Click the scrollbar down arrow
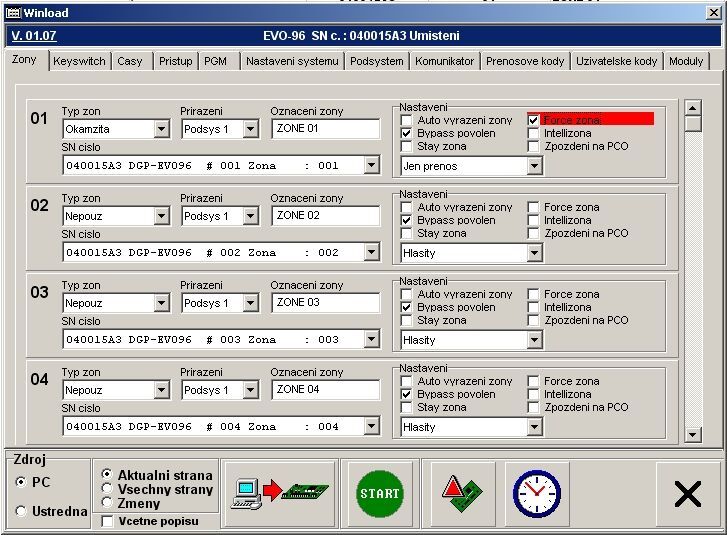 point(693,435)
